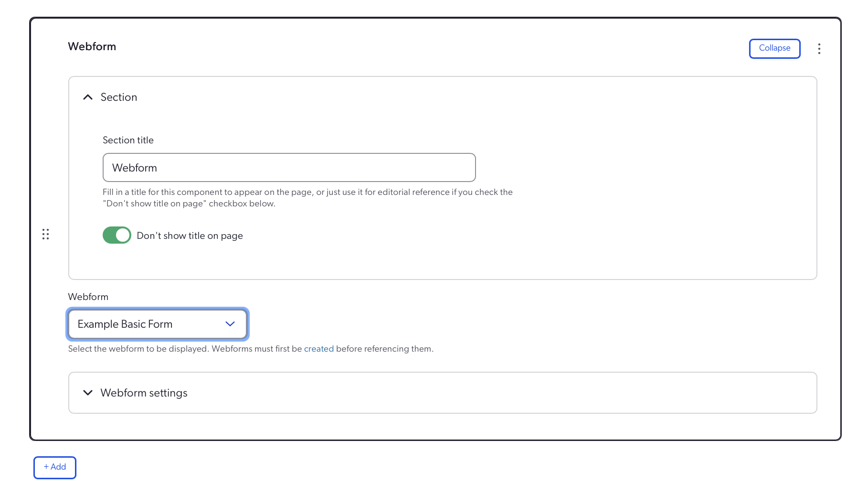Image resolution: width=868 pixels, height=494 pixels.
Task: Click the 'Section title' label
Action: tap(128, 140)
